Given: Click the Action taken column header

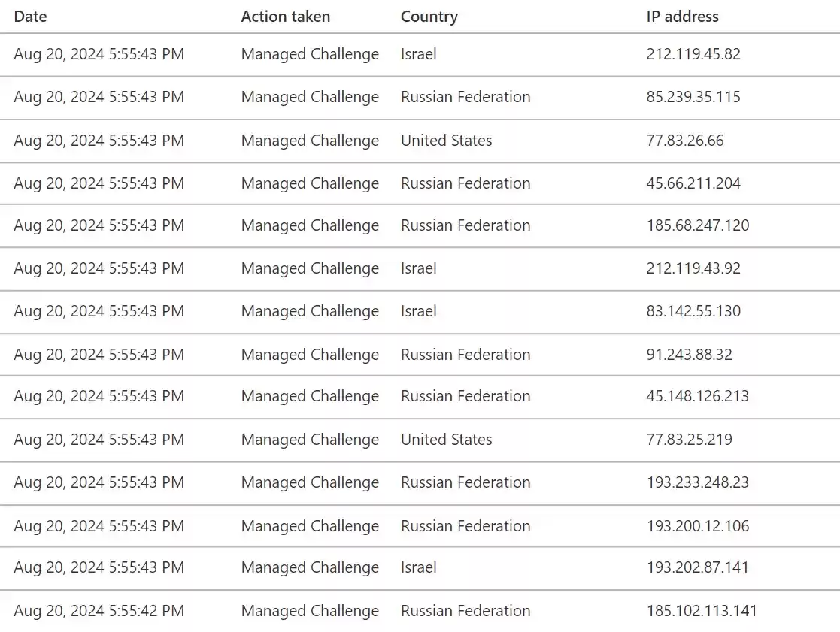Looking at the screenshot, I should coord(285,16).
